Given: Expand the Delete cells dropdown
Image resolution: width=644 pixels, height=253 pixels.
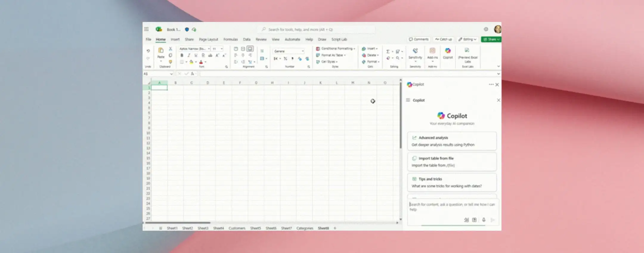Looking at the screenshot, I should tap(378, 55).
